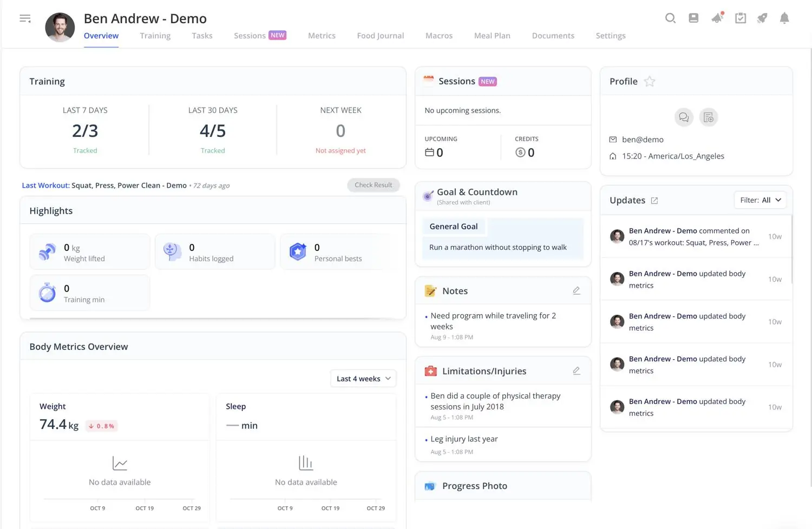Open the Food Journal tab

(x=381, y=36)
